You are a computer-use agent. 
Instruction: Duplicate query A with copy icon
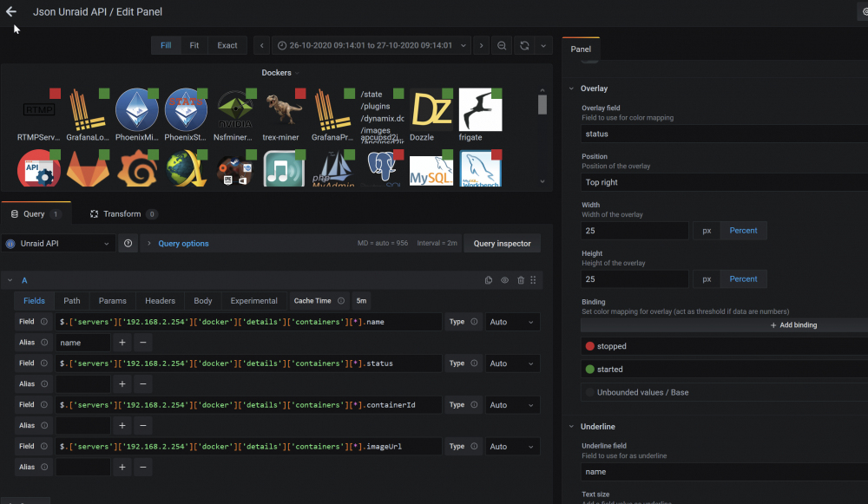point(488,280)
